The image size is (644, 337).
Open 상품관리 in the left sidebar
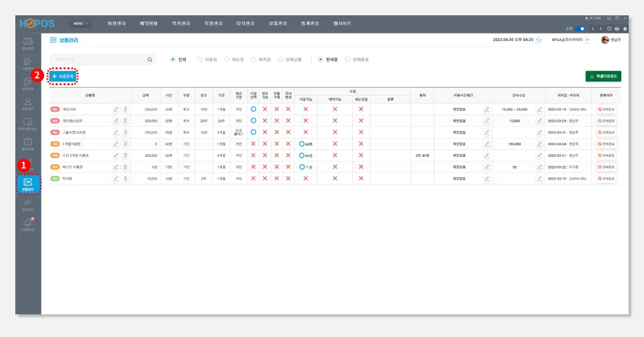[x=28, y=184]
